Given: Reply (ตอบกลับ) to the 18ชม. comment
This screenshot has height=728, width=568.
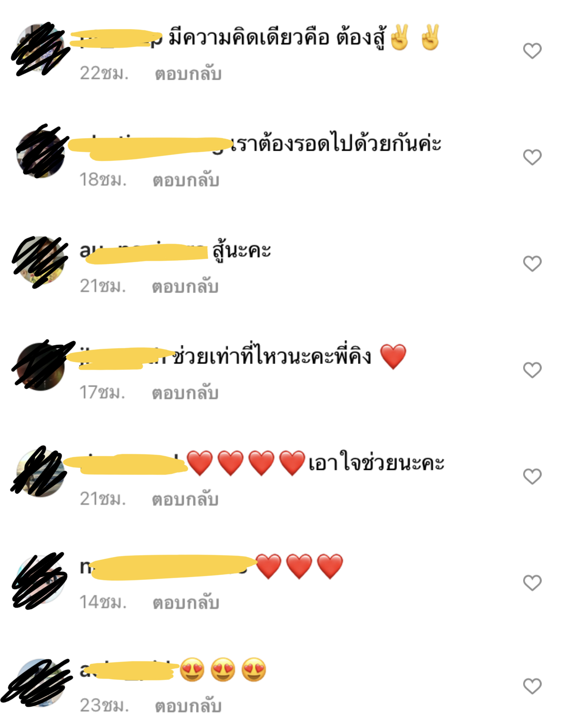Looking at the screenshot, I should pos(186,180).
